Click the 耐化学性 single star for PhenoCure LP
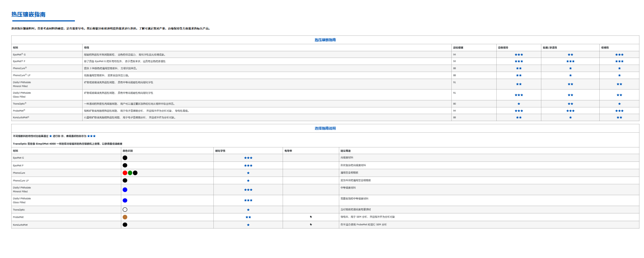The image size is (644, 258). tap(248, 181)
